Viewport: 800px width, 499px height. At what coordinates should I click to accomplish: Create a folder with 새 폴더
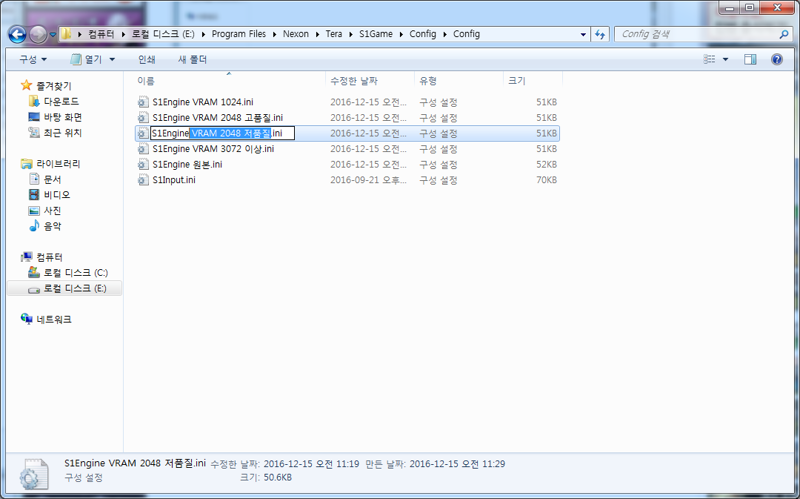(192, 60)
